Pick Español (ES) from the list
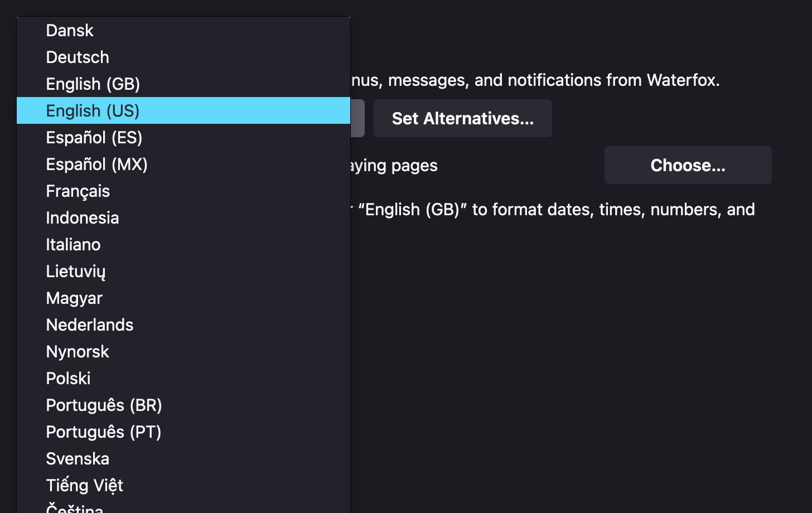812x513 pixels. (x=94, y=137)
